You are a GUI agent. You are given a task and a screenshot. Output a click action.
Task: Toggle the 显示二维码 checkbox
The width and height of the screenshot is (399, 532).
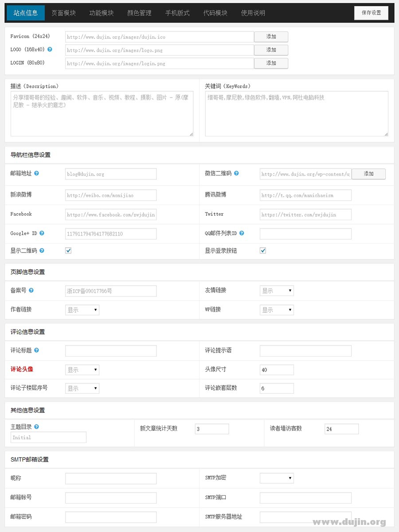point(68,251)
